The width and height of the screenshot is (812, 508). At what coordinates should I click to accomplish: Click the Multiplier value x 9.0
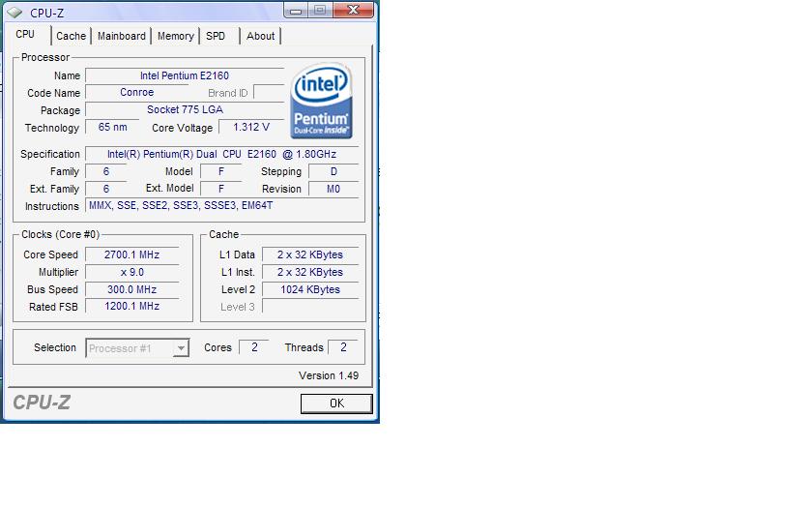click(x=132, y=272)
